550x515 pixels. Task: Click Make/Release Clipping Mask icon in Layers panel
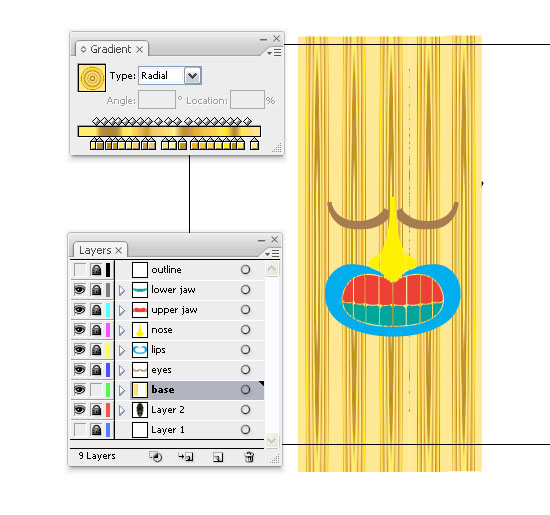tap(155, 457)
